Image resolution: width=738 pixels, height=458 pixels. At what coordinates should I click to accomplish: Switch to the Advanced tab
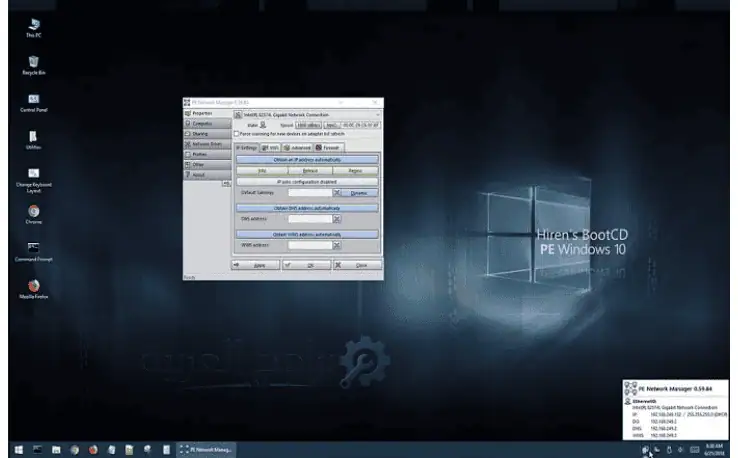pyautogui.click(x=297, y=148)
